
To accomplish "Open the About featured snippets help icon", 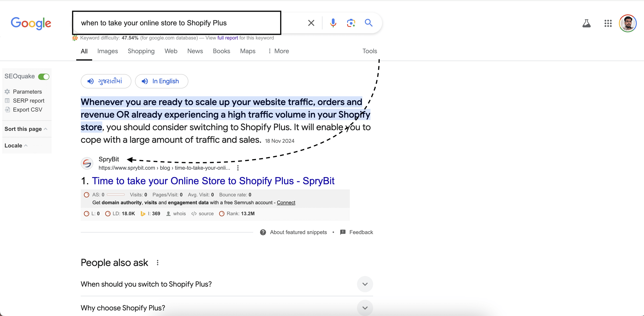I will click(x=263, y=233).
